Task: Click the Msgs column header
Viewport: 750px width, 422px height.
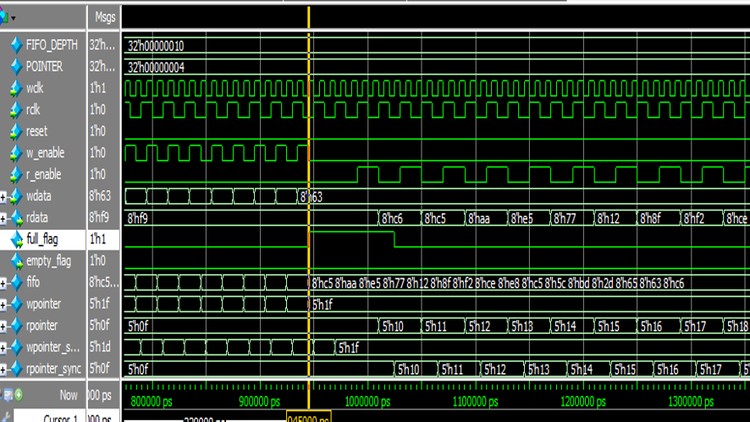Action: tap(104, 17)
